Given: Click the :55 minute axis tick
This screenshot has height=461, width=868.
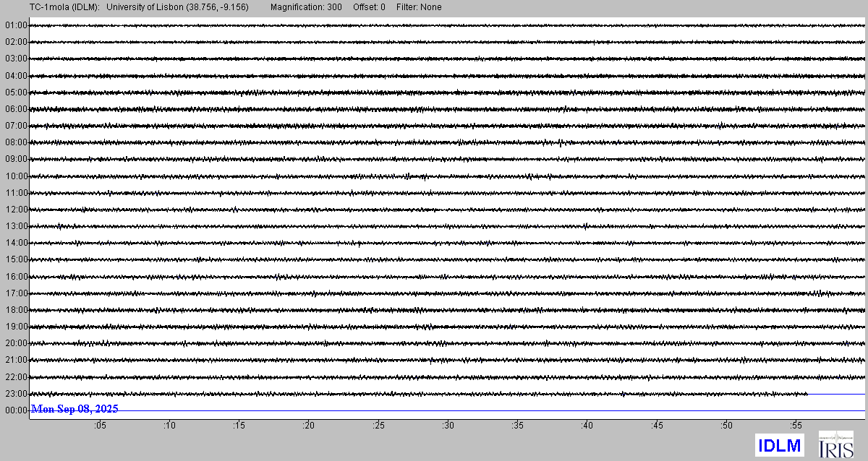Looking at the screenshot, I should pyautogui.click(x=796, y=426).
